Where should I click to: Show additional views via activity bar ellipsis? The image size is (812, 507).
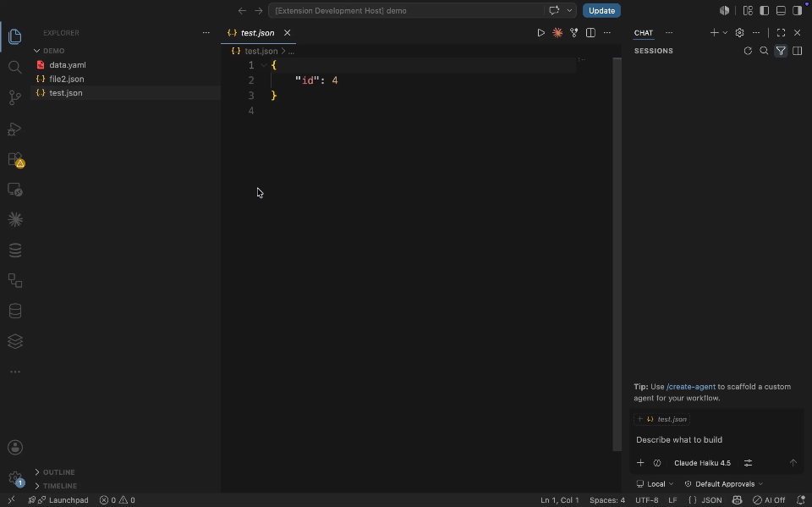pyautogui.click(x=15, y=372)
